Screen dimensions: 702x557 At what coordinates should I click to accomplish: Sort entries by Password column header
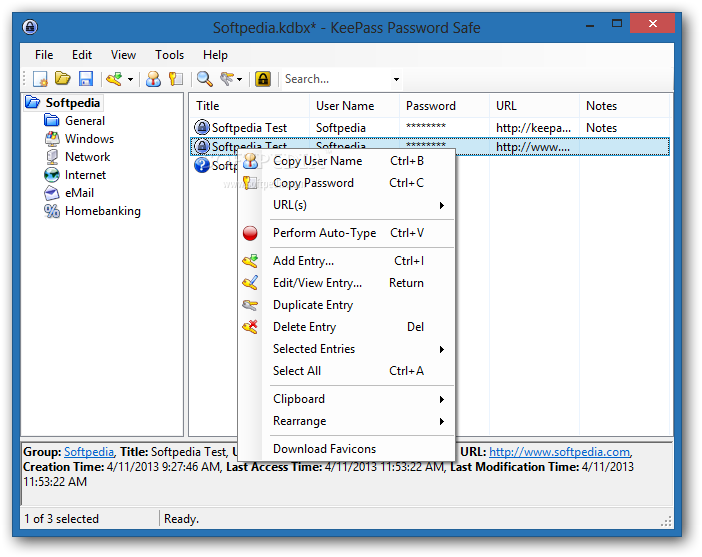coord(444,106)
